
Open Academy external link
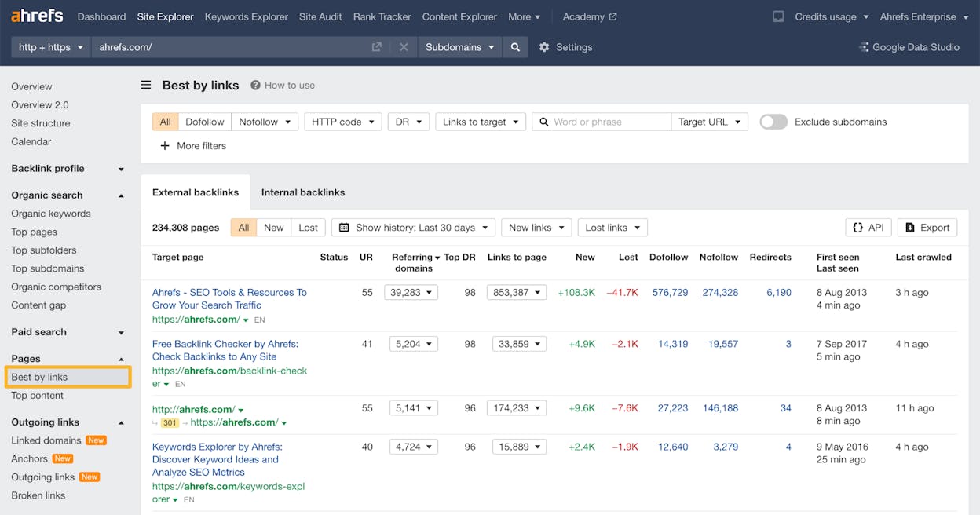590,16
